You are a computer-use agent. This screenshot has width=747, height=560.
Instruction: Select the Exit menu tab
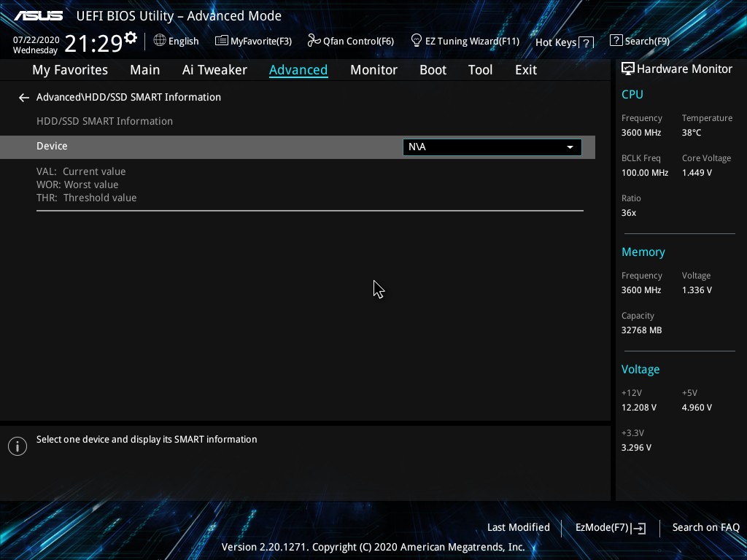pos(525,70)
